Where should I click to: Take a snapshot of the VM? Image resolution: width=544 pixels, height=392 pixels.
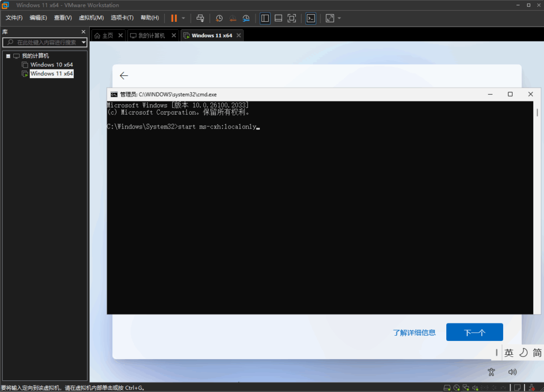219,18
